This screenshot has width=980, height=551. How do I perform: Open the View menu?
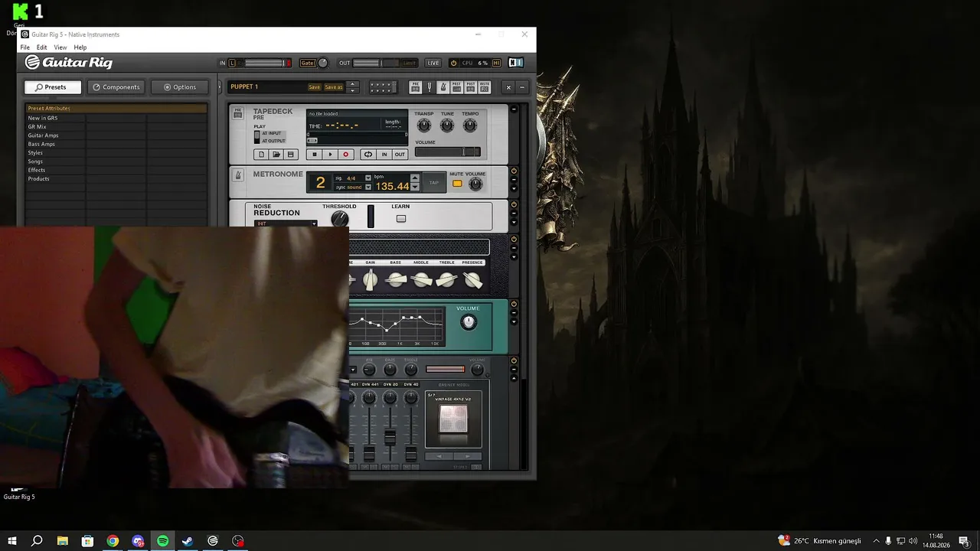60,47
